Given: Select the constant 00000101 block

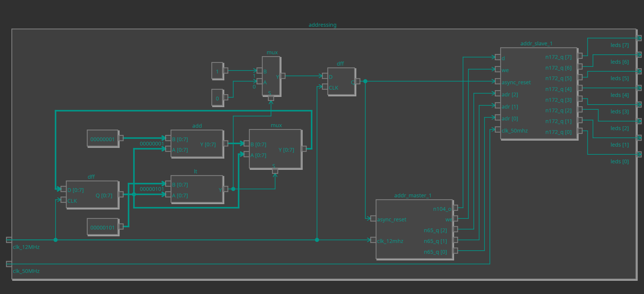Looking at the screenshot, I should pyautogui.click(x=102, y=227).
